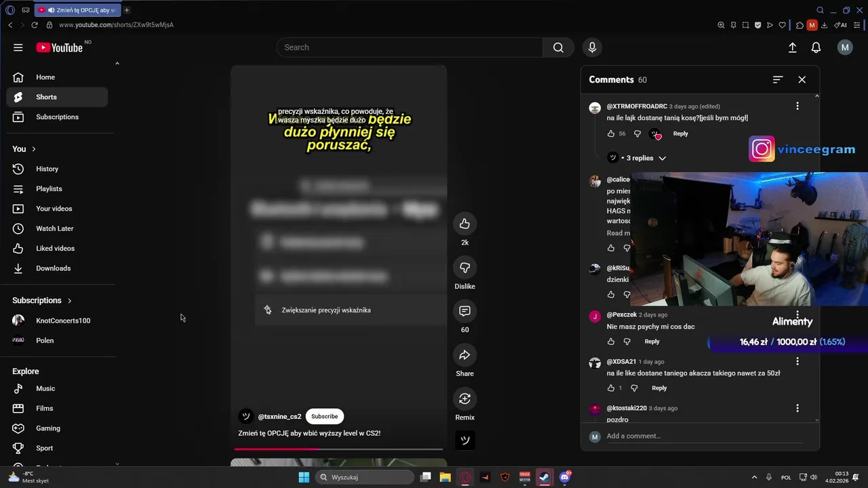868x488 pixels.
Task: Open Shorts in the sidebar
Action: point(57,97)
